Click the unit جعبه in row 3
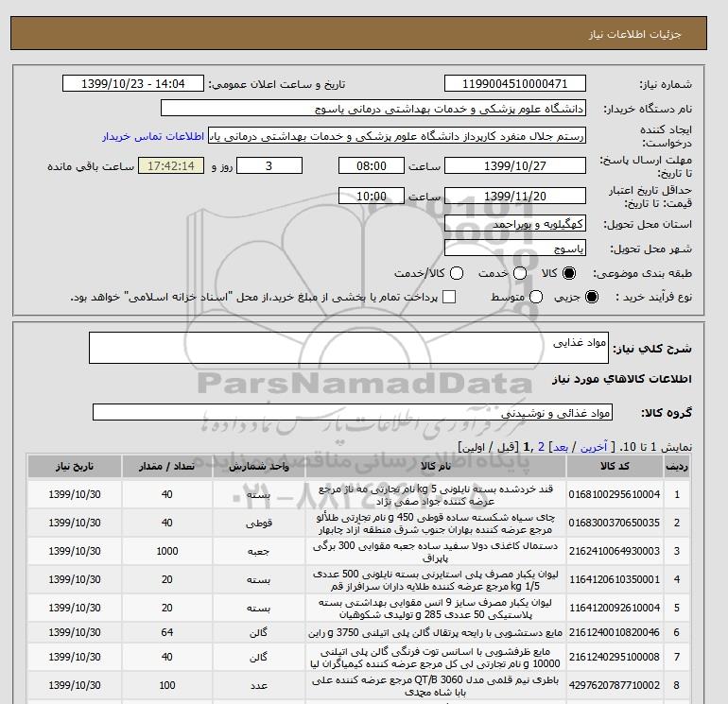This screenshot has width=728, height=704. point(259,552)
